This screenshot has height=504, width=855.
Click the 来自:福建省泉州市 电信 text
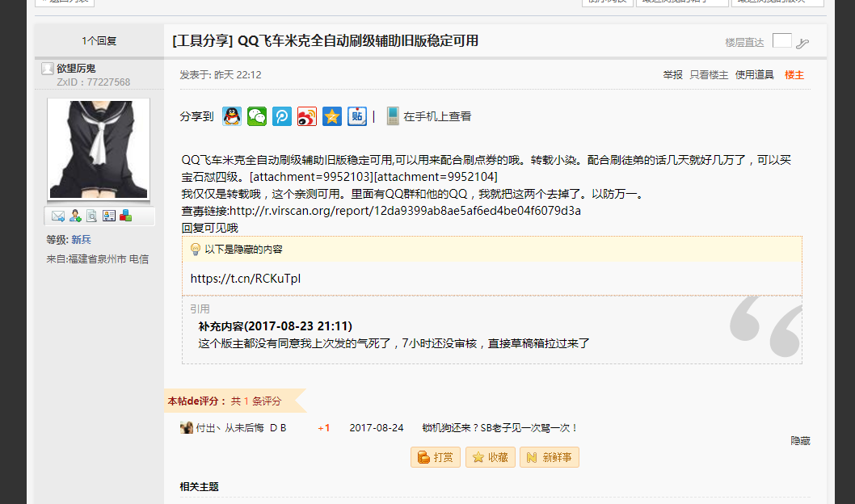[98, 259]
